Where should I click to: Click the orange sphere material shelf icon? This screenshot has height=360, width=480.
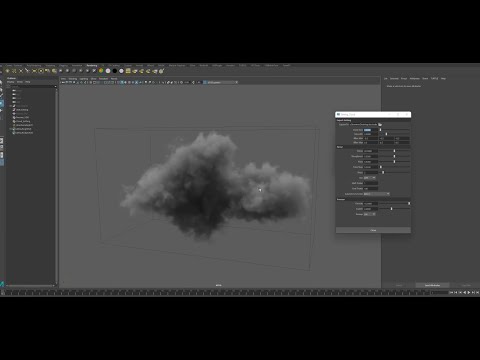pos(101,71)
